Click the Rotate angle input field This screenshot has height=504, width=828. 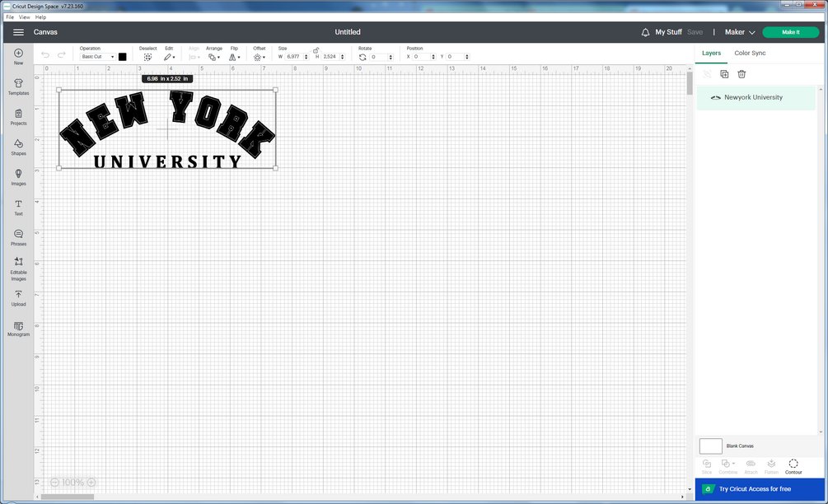coord(379,57)
